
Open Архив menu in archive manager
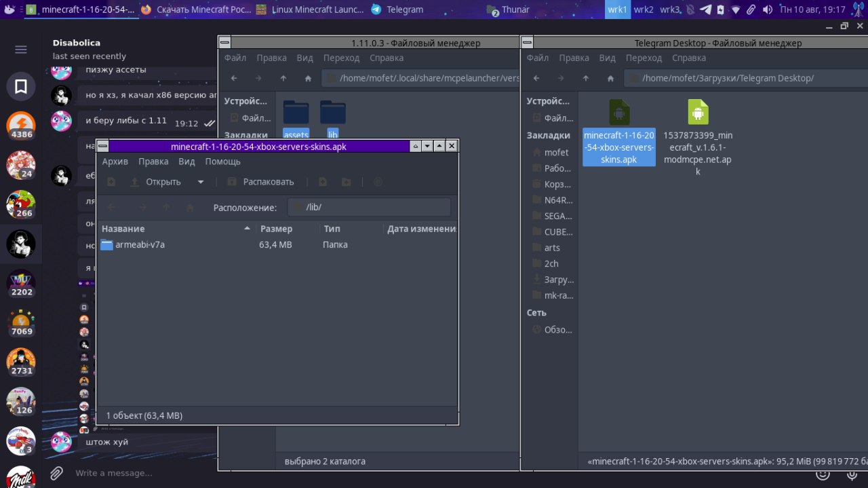(x=115, y=162)
